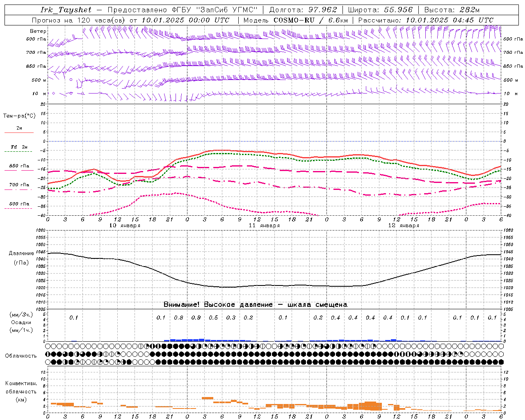Click the 0.3 precipitation value
The width and height of the screenshot is (525, 420).
(x=231, y=317)
